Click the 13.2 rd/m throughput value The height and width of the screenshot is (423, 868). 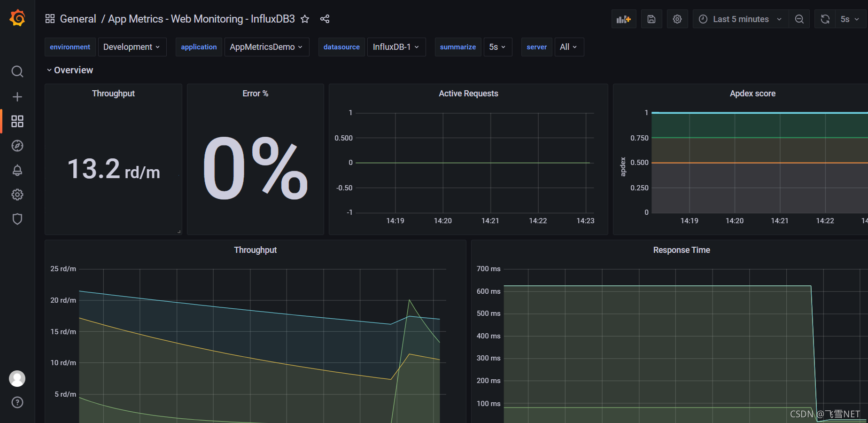114,169
